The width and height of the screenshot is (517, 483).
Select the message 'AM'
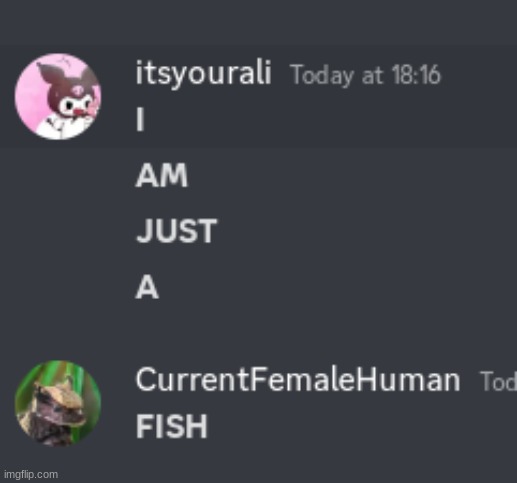pos(162,176)
